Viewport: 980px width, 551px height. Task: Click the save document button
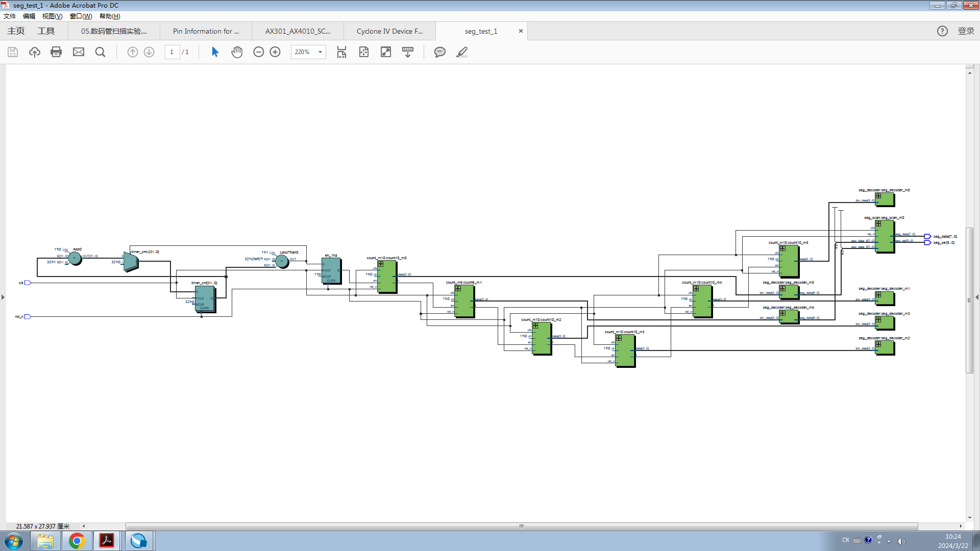(12, 51)
